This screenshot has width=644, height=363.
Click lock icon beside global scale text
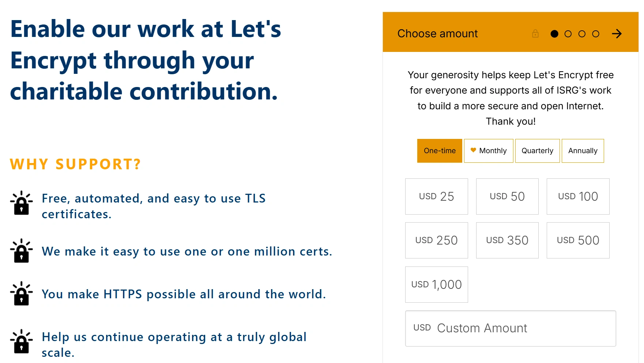[x=22, y=341]
